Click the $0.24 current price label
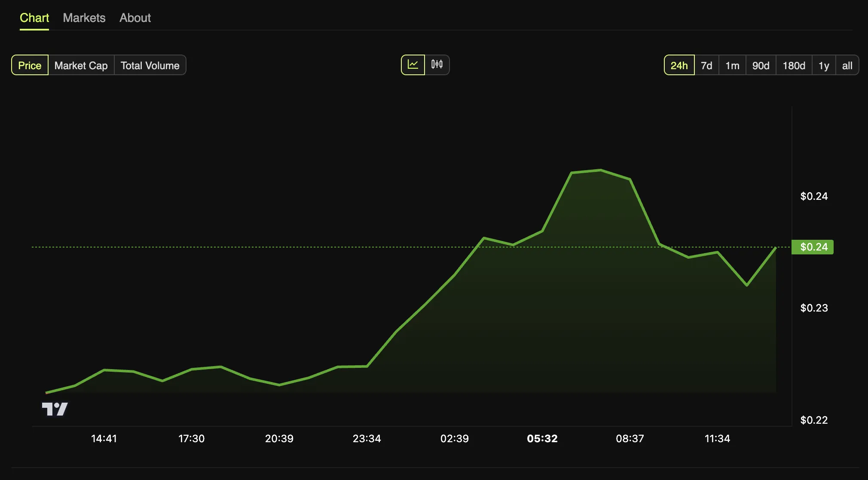This screenshot has height=480, width=868. pos(813,247)
